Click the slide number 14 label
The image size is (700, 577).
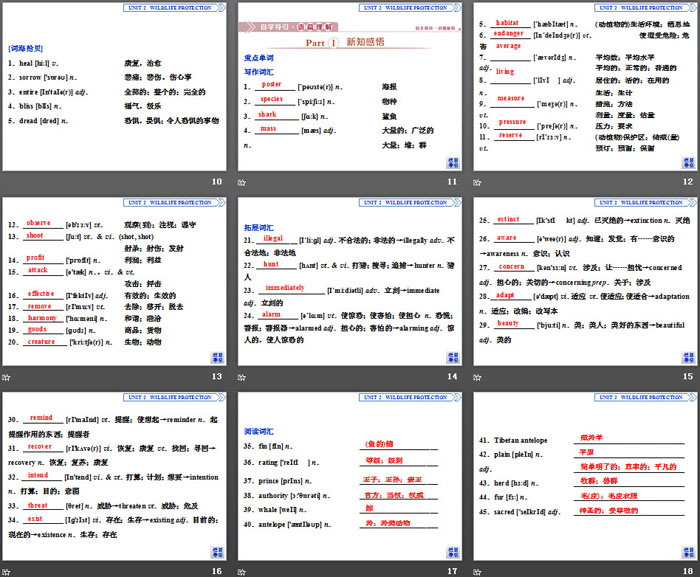452,376
